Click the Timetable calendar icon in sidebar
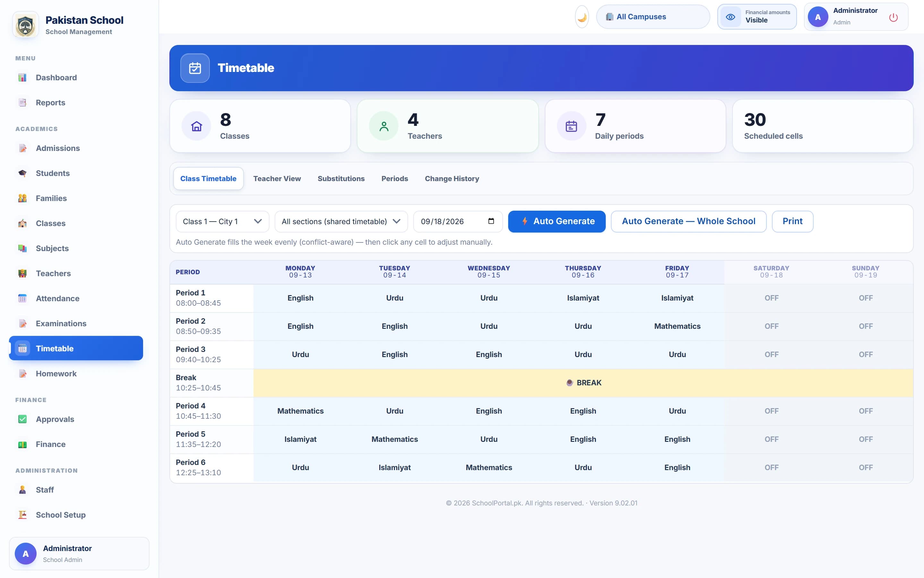The image size is (924, 578). click(x=22, y=348)
